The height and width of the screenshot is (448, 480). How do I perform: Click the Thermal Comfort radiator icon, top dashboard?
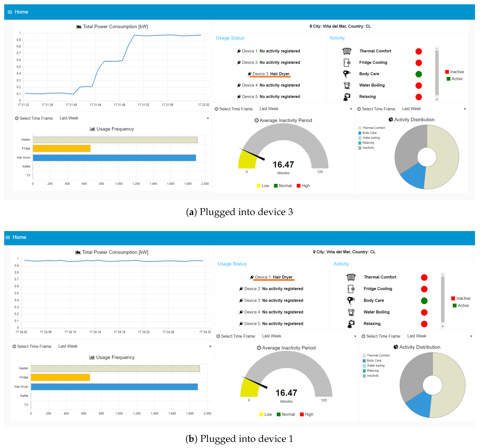[347, 51]
